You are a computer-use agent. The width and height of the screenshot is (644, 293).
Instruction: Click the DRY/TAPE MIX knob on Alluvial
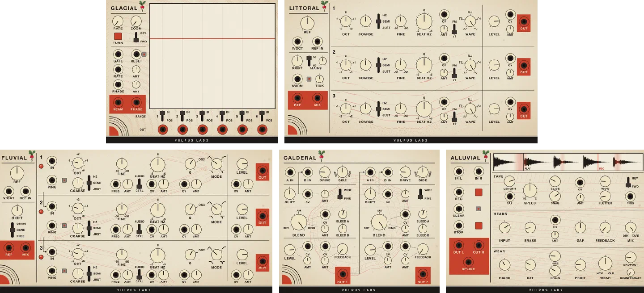click(630, 227)
